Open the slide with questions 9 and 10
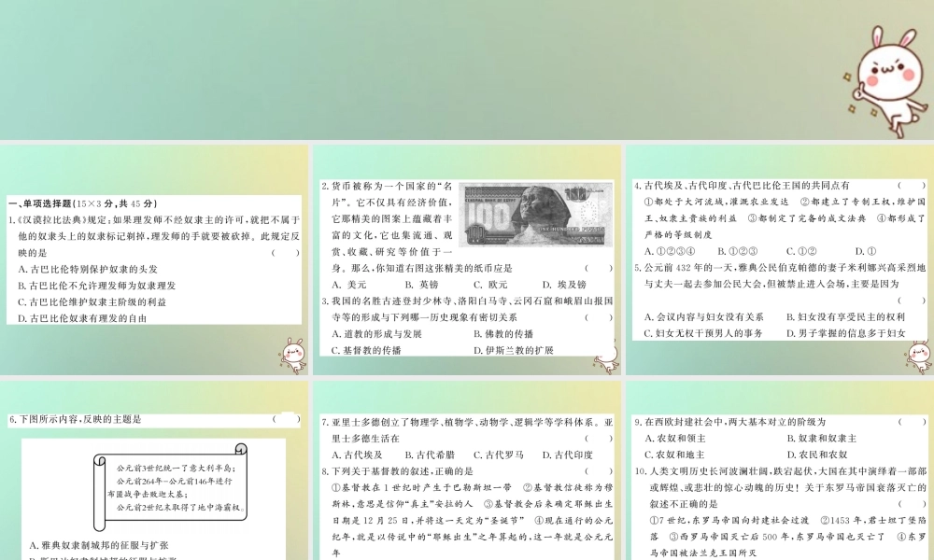The image size is (934, 560). 780,470
